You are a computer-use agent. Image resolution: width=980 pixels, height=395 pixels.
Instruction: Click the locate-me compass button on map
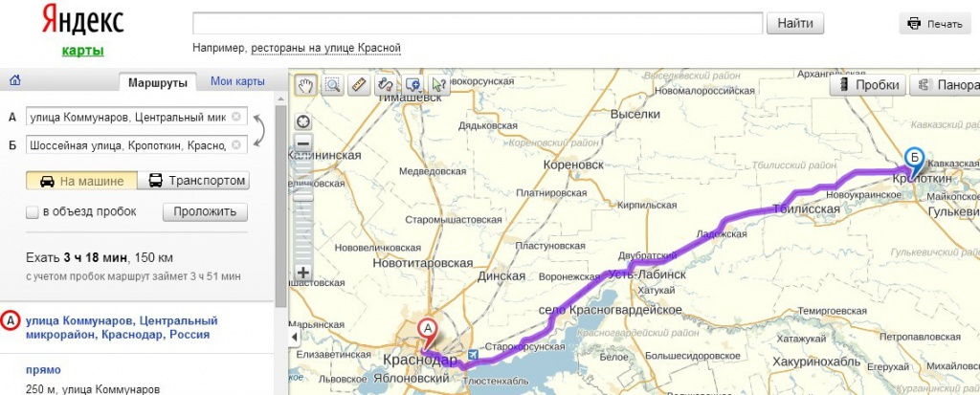tap(303, 121)
